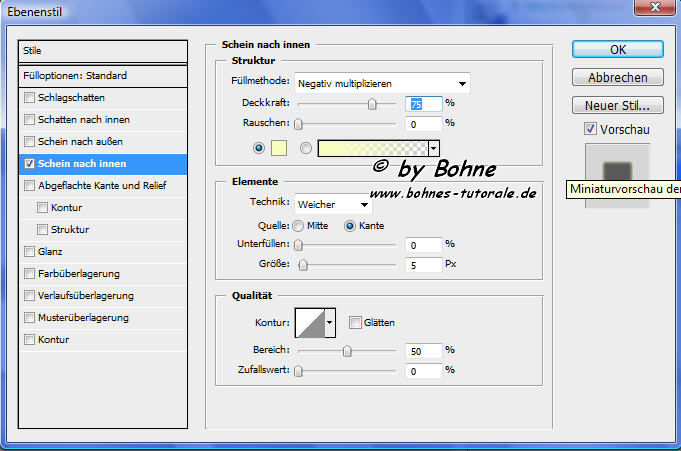Choose Mitte as glow source
681x451 pixels.
(x=298, y=226)
